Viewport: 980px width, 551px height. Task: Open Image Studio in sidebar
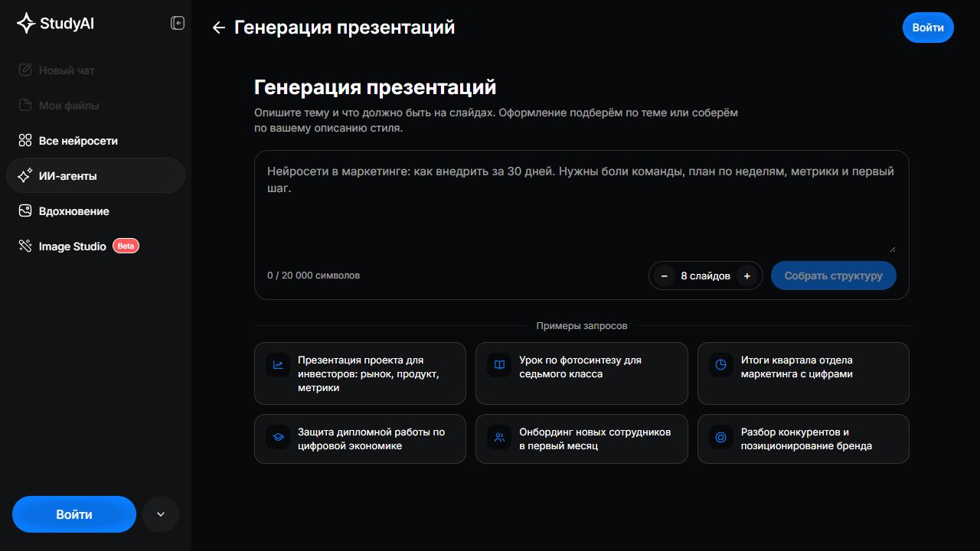pyautogui.click(x=96, y=246)
